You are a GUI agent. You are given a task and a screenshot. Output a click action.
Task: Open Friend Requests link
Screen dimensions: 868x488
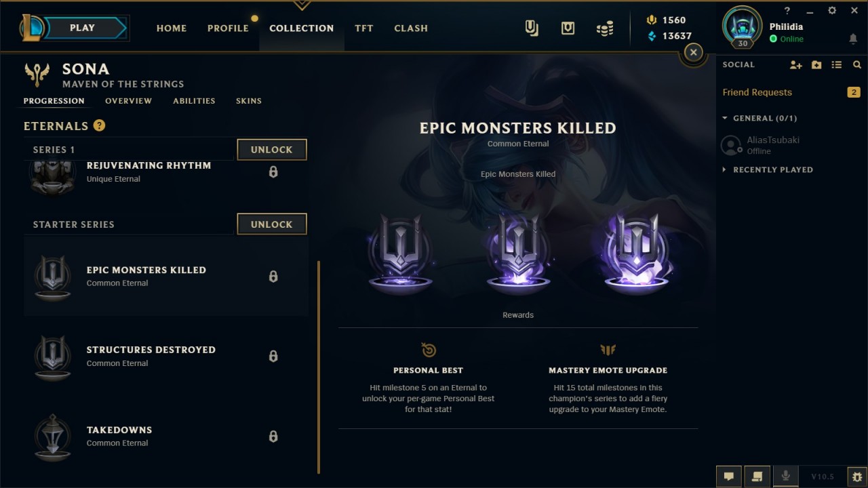pos(757,92)
